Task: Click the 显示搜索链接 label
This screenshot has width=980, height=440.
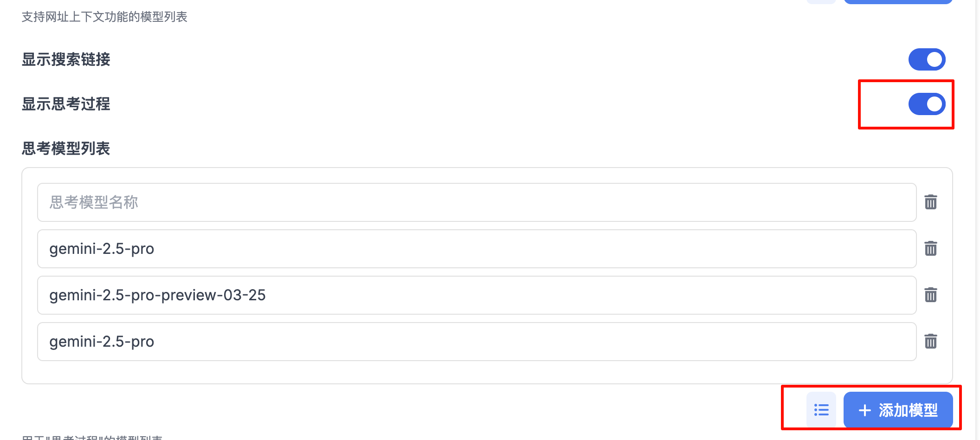Action: coord(66,59)
